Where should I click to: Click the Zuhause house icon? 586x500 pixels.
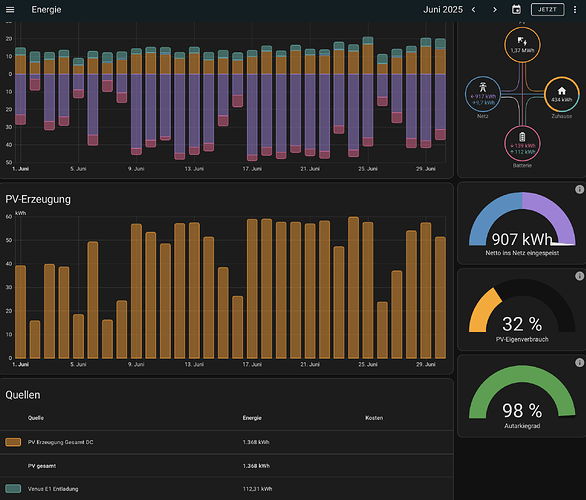[561, 91]
